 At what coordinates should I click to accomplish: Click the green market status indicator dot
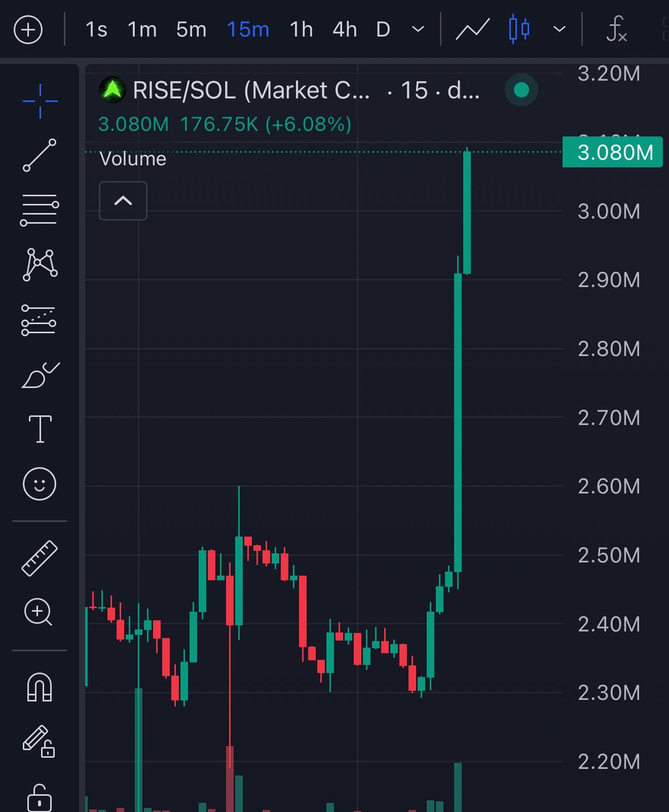(x=522, y=90)
